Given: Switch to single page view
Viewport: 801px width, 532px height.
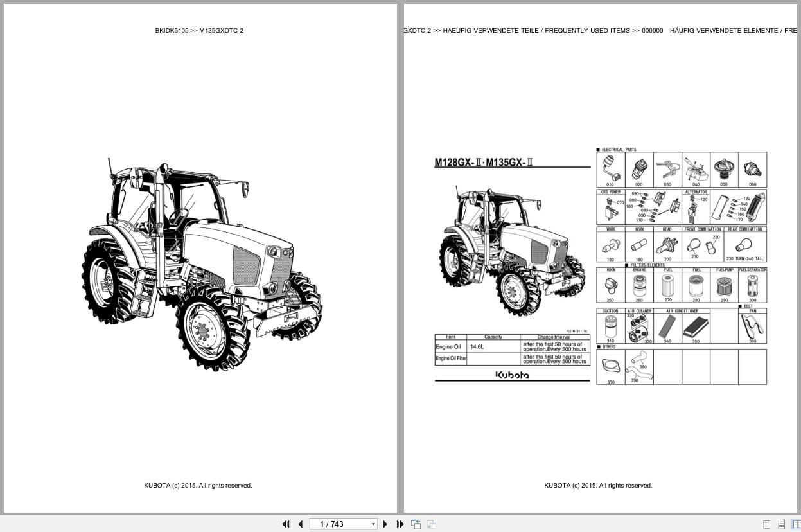Looking at the screenshot, I should coord(767,524).
